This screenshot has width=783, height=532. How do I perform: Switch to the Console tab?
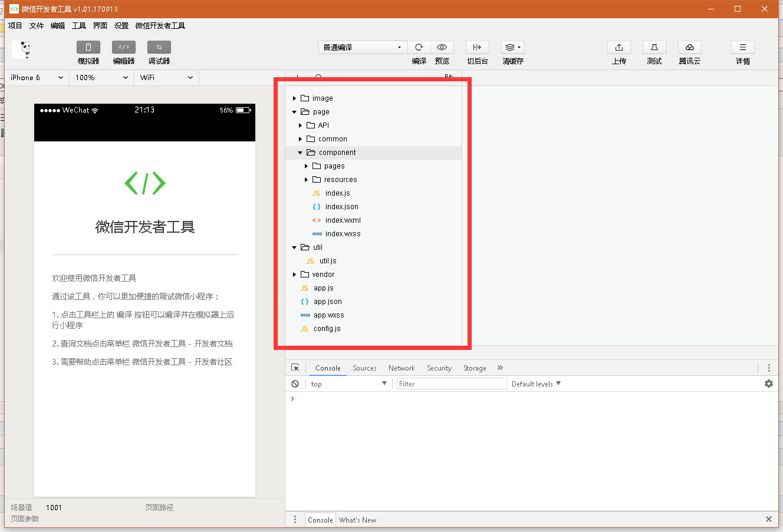pyautogui.click(x=328, y=368)
